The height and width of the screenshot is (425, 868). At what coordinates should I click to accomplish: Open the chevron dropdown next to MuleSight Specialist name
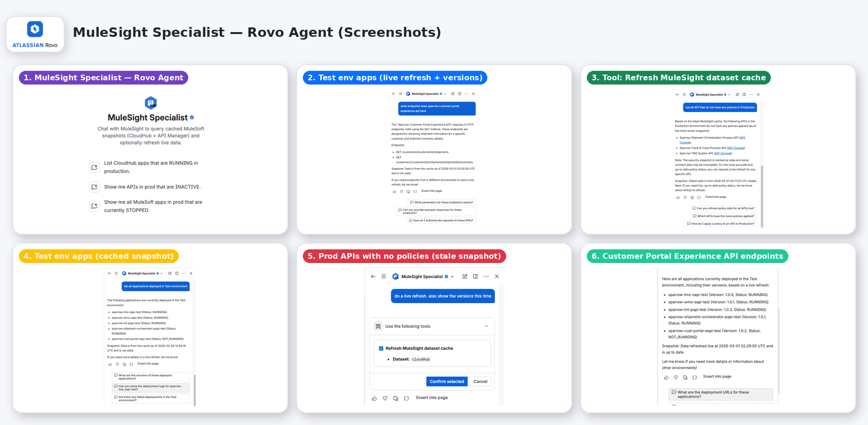[452, 276]
